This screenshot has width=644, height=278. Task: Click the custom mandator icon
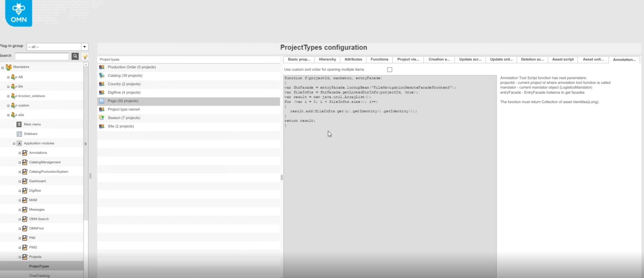point(14,105)
